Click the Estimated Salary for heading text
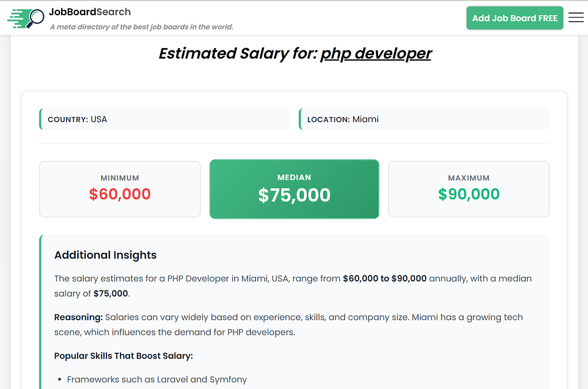Screen dimensions: 588x389 click(238, 53)
